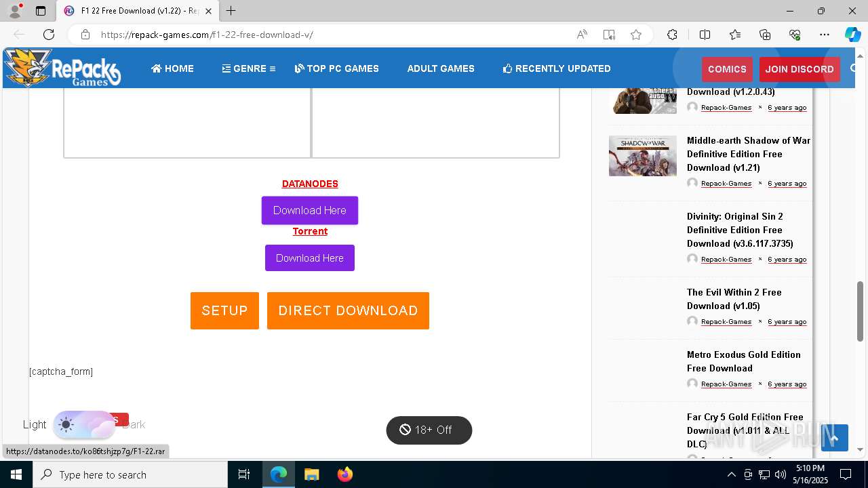This screenshot has width=868, height=488.
Task: Open File Explorer from taskbar
Action: [x=311, y=474]
